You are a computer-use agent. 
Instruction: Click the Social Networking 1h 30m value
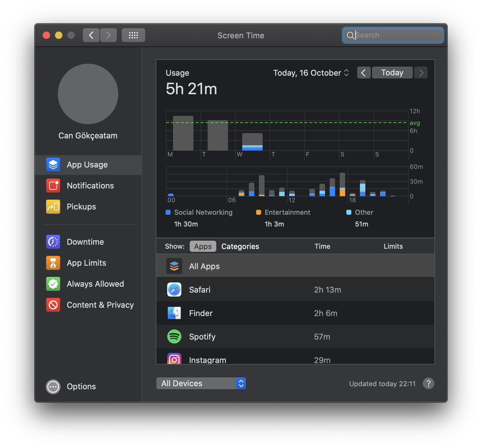click(186, 224)
